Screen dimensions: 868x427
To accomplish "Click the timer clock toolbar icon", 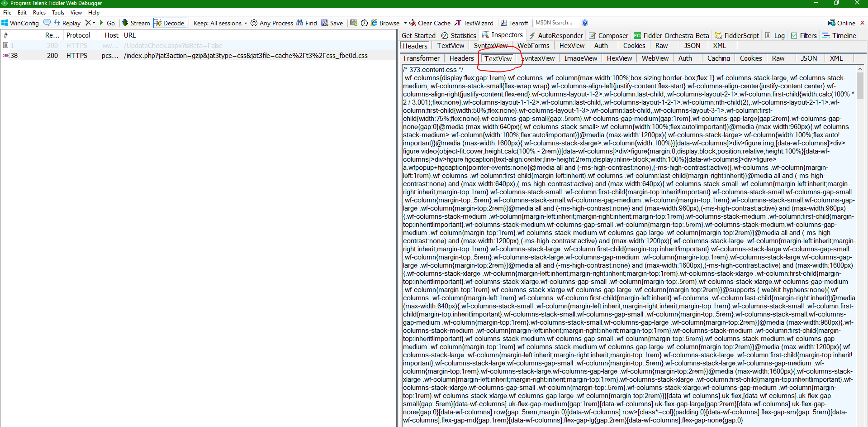I will click(364, 23).
